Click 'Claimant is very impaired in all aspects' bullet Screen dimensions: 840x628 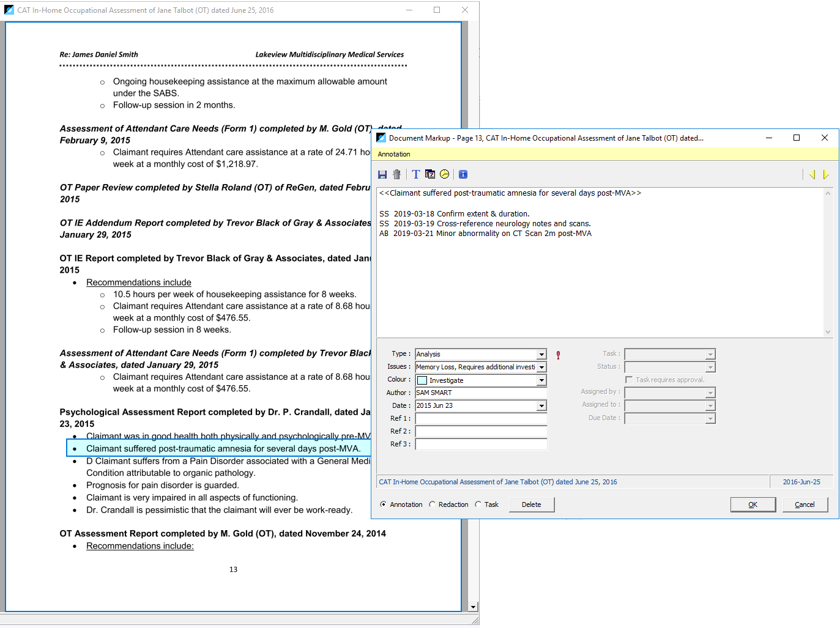coord(192,498)
